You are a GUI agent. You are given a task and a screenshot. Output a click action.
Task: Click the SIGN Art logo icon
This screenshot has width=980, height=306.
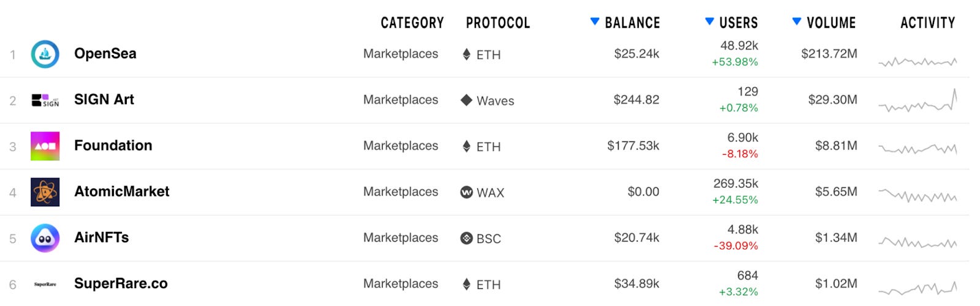tap(45, 100)
